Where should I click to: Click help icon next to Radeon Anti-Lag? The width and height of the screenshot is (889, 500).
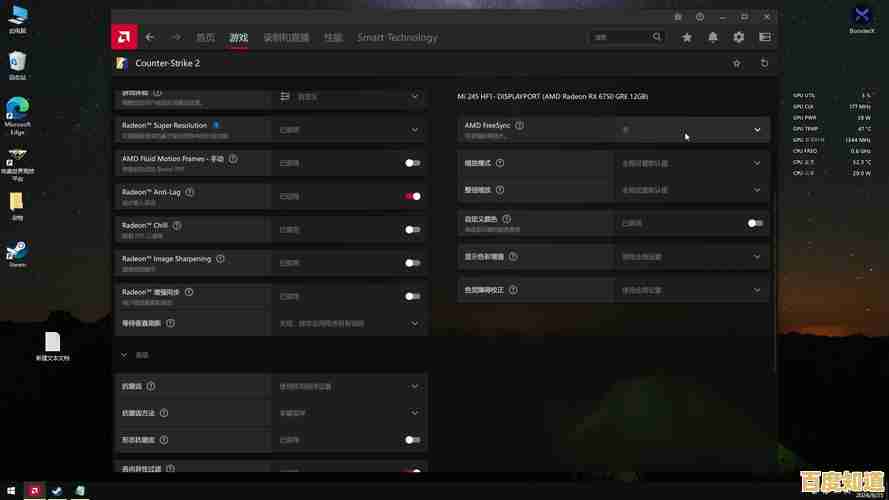[x=190, y=192]
